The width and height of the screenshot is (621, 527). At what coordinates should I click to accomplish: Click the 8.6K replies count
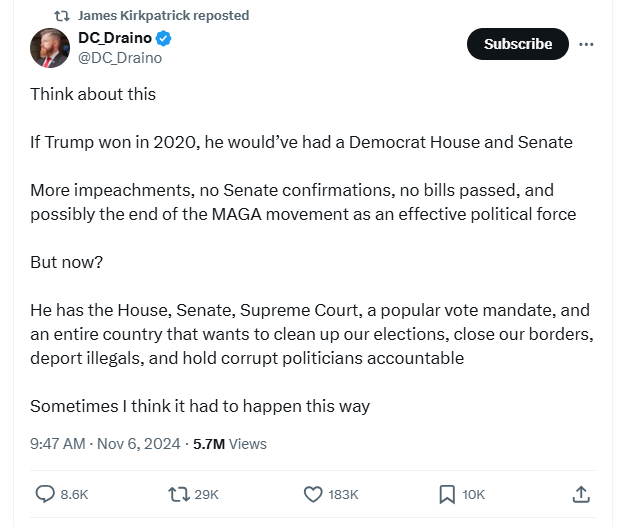click(75, 494)
